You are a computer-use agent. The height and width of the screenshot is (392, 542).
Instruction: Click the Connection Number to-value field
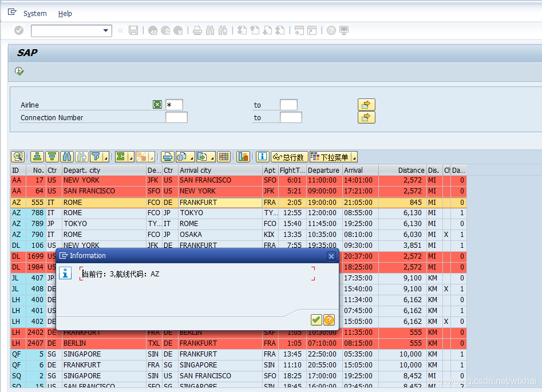291,117
